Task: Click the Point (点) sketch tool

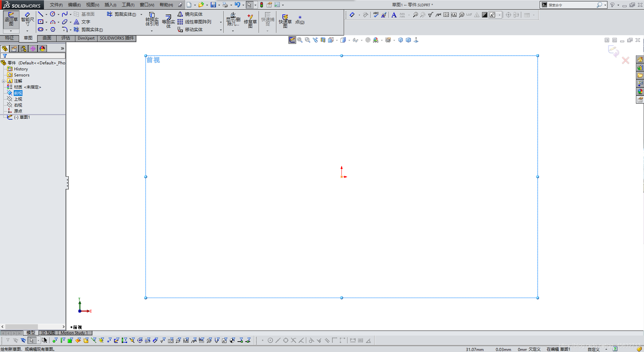Action: (300, 20)
